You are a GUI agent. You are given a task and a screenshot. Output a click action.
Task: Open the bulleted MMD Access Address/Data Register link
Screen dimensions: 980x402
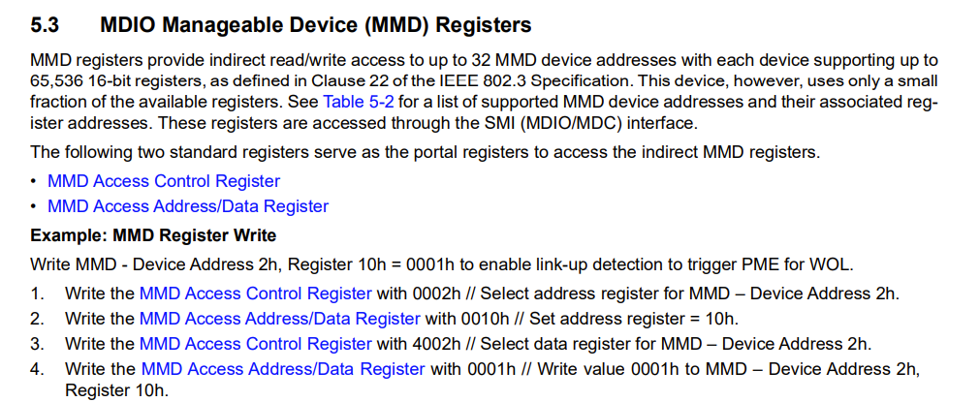[x=188, y=206]
